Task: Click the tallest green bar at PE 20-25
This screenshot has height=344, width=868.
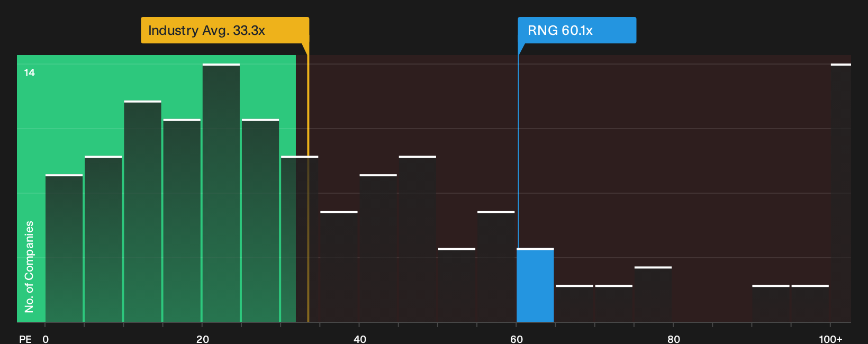Action: (221, 193)
